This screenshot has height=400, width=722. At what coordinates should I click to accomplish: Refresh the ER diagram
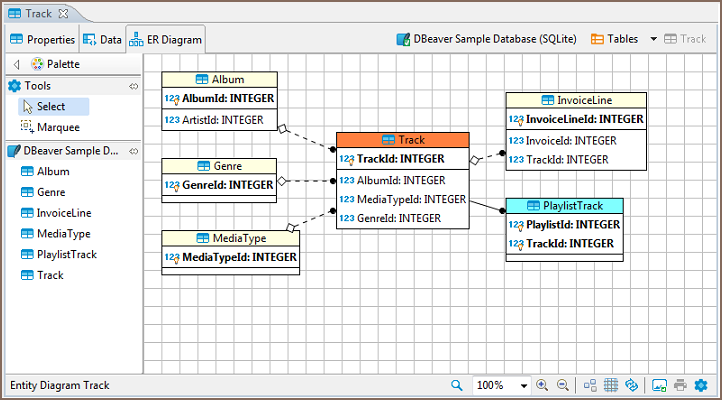(x=632, y=385)
